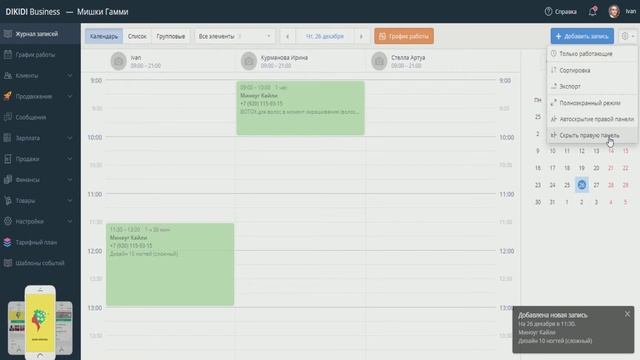
Task: Select day 23 in mini calendar
Action: click(538, 185)
